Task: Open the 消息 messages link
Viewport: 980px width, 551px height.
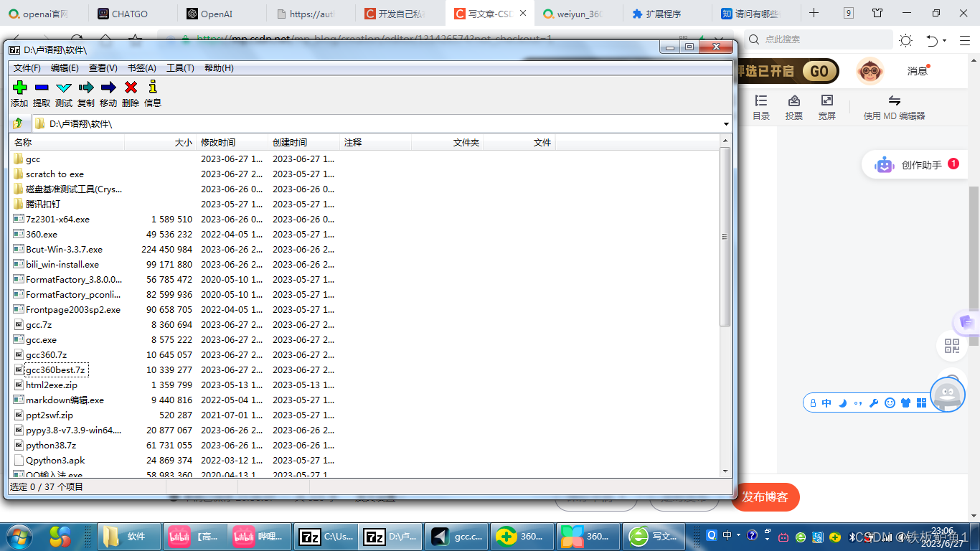Action: pyautogui.click(x=918, y=71)
